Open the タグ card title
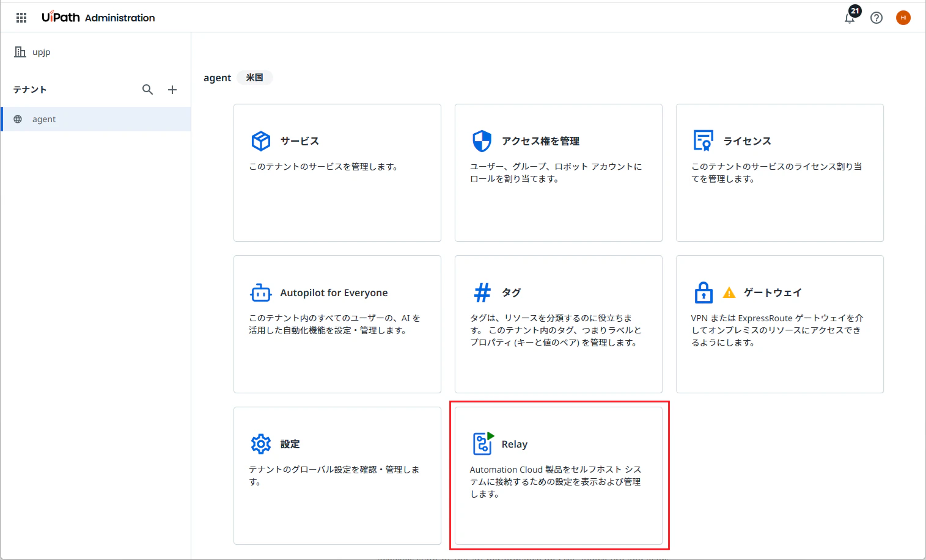This screenshot has width=926, height=560. [512, 293]
